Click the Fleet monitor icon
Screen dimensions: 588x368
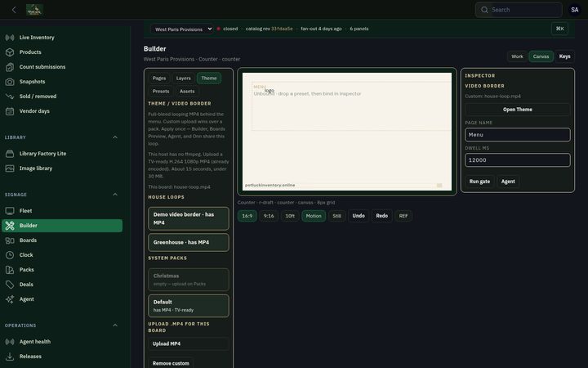point(10,211)
